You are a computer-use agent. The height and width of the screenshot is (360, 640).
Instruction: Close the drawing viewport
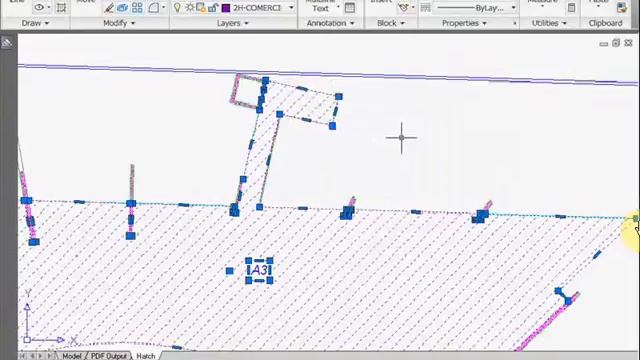point(629,43)
